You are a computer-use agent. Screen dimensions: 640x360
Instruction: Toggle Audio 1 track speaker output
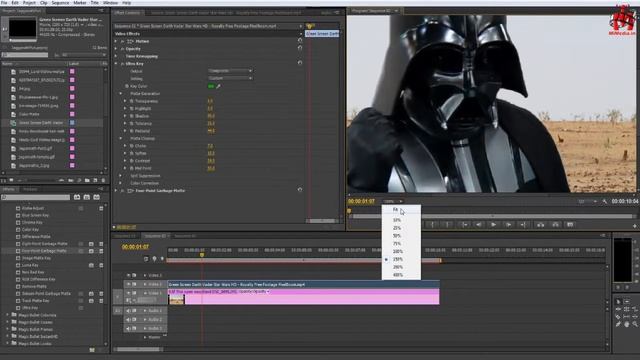tap(129, 311)
